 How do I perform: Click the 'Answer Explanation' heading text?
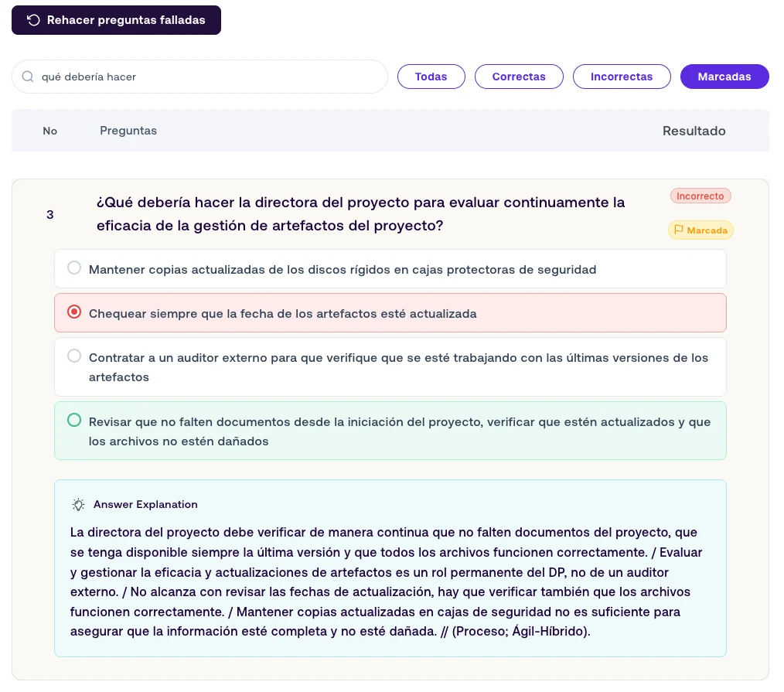click(145, 504)
